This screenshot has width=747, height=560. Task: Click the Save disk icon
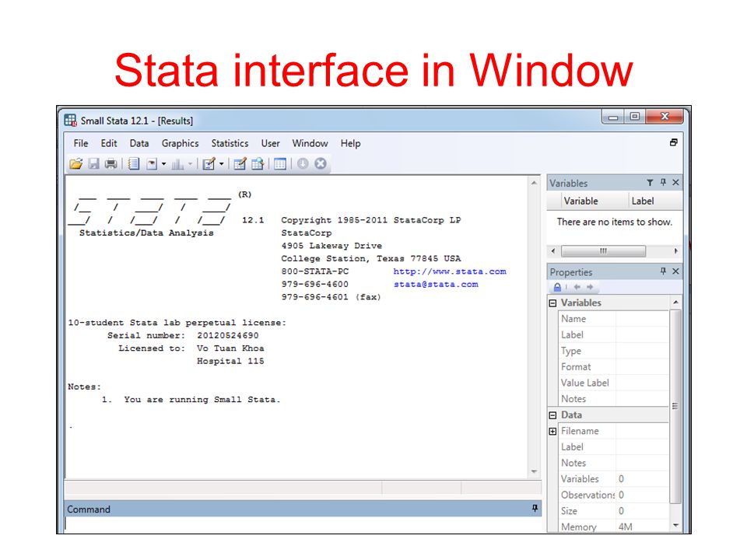point(94,164)
